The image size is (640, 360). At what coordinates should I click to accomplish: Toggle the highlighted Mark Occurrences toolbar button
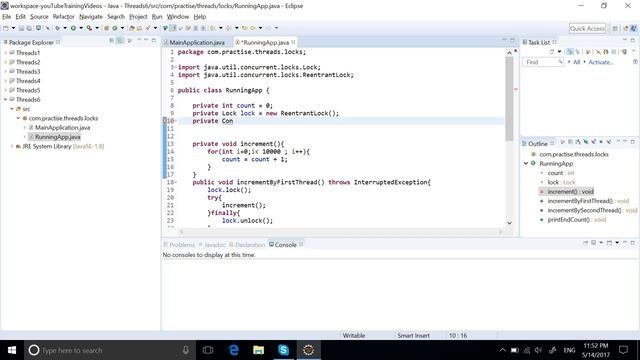(x=173, y=28)
